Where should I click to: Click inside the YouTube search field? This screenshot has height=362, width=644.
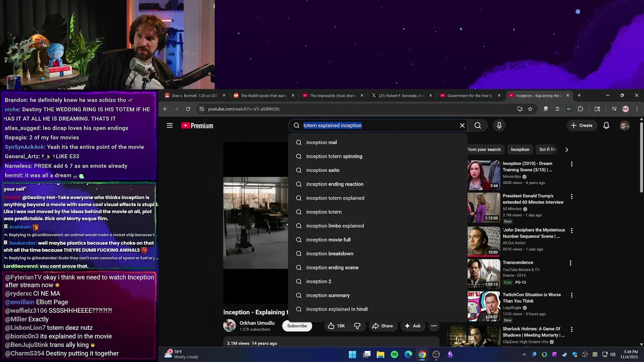pos(377,126)
